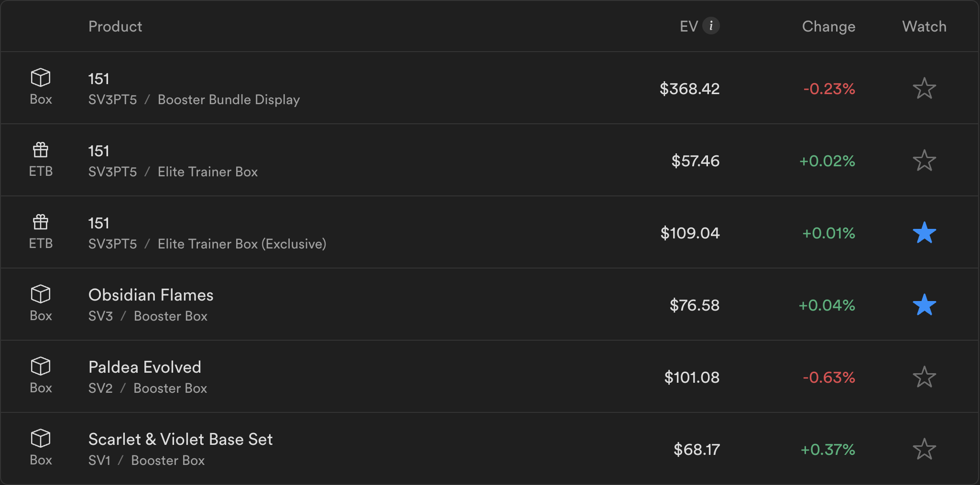Image resolution: width=980 pixels, height=485 pixels.
Task: Click box icon for Scarlet & Violet Base Set
Action: pos(41,438)
